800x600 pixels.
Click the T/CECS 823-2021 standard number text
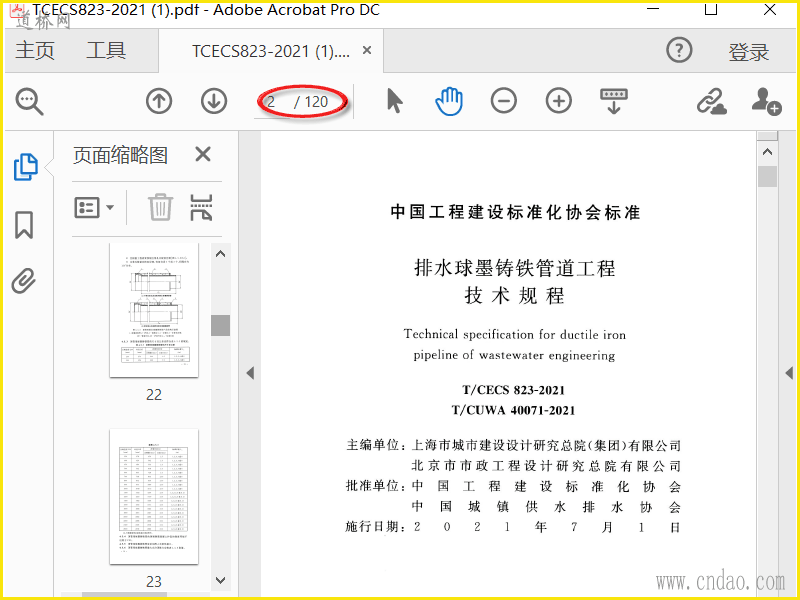click(513, 390)
